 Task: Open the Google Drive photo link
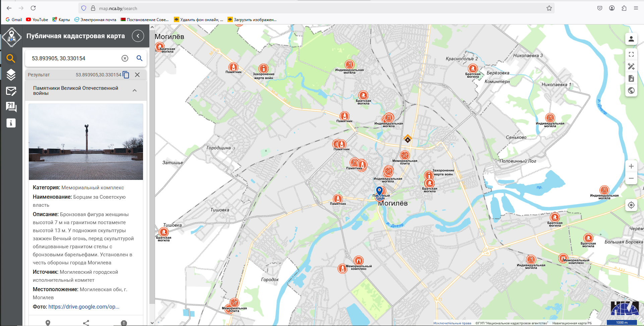[84, 307]
